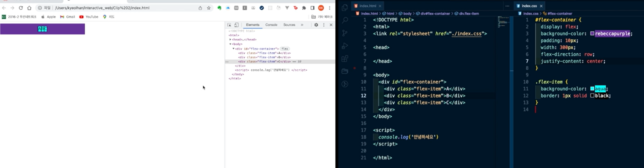Screen dimensions: 644x168
Task: Click 'justify-content: center;' line in css
Action: click(573, 61)
